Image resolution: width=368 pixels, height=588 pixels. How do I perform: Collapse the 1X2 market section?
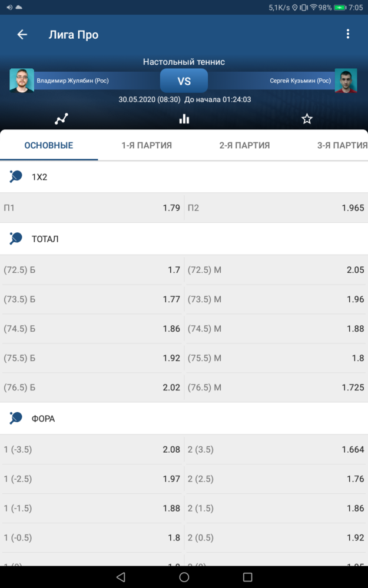point(184,177)
